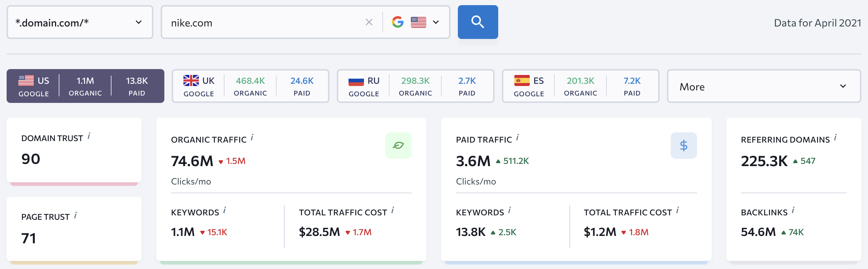Image resolution: width=868 pixels, height=269 pixels.
Task: Select the US Google region tab
Action: [x=85, y=86]
